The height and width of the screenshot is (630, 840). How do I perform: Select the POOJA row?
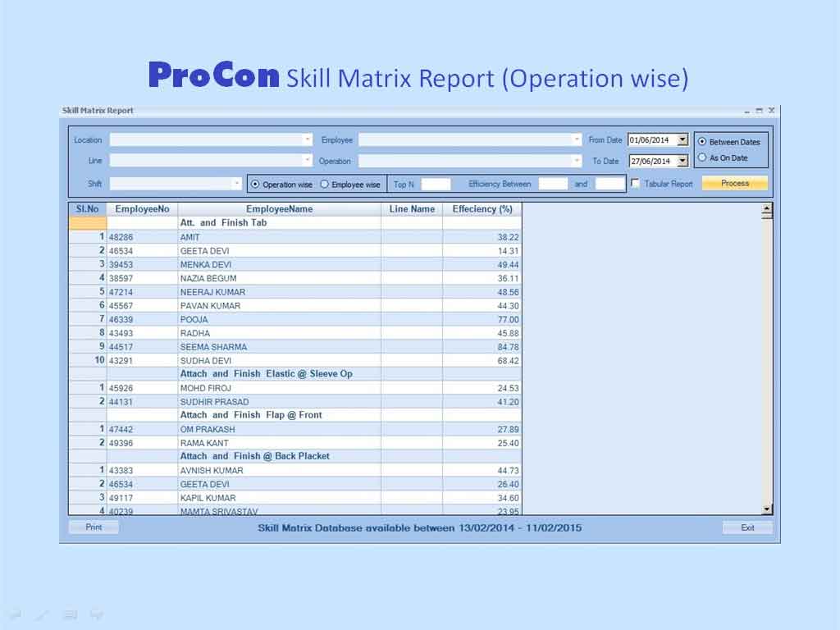(295, 319)
